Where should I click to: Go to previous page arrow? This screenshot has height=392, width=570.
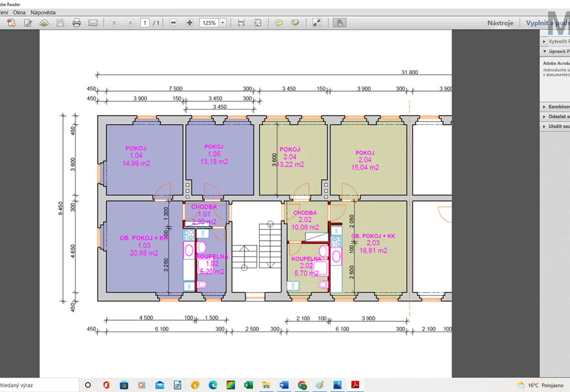(114, 23)
